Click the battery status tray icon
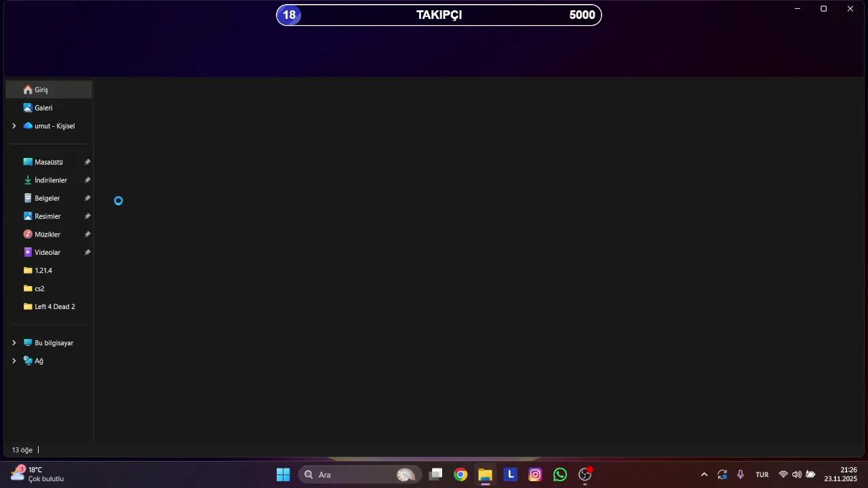This screenshot has width=868, height=488. 810,474
